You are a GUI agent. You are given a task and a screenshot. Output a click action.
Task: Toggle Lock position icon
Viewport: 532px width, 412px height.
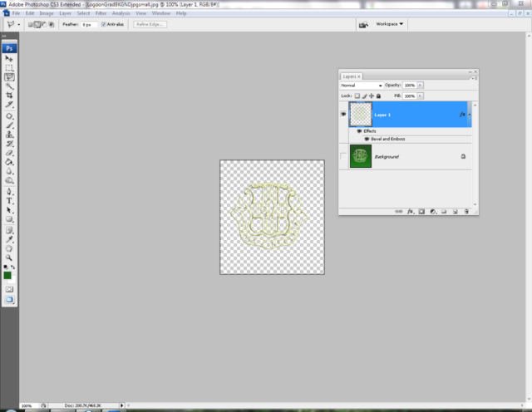coord(372,96)
